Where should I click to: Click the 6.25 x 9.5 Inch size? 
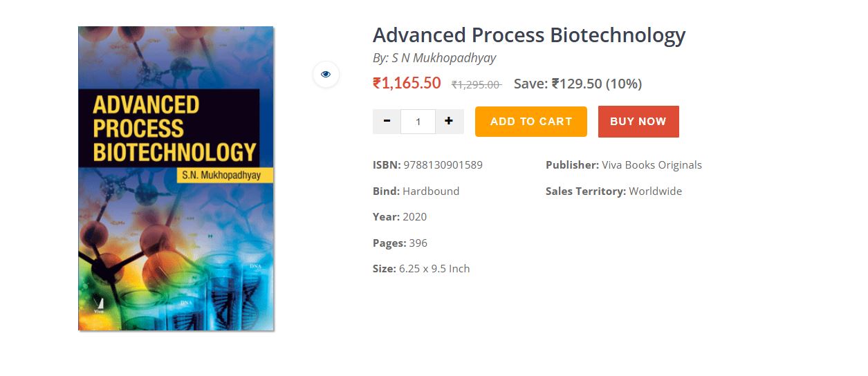(434, 269)
